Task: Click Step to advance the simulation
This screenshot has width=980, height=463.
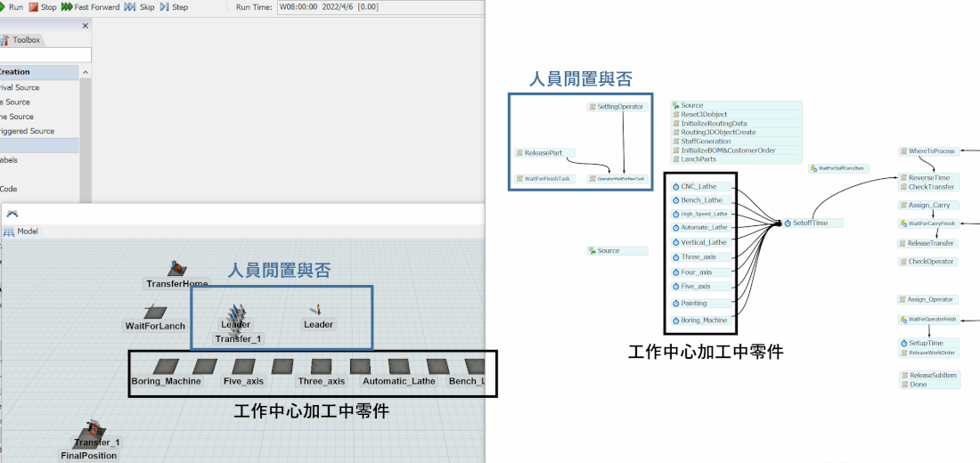Action: [174, 7]
